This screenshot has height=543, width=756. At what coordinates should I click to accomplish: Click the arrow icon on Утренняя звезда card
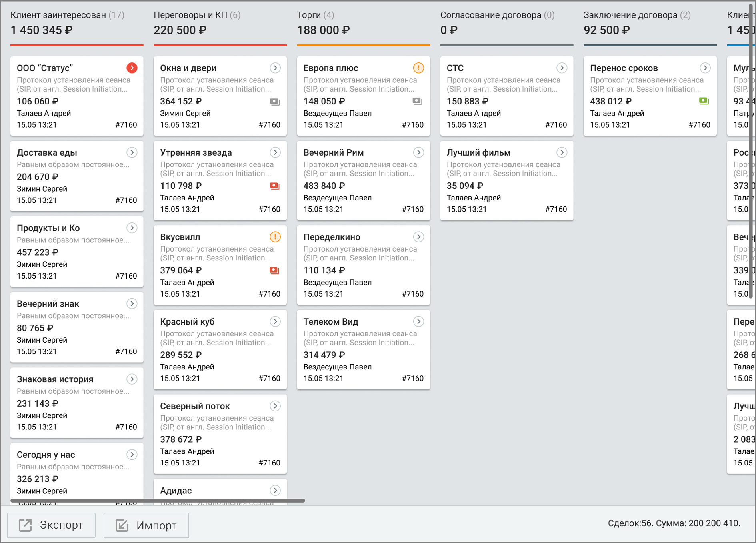click(275, 152)
